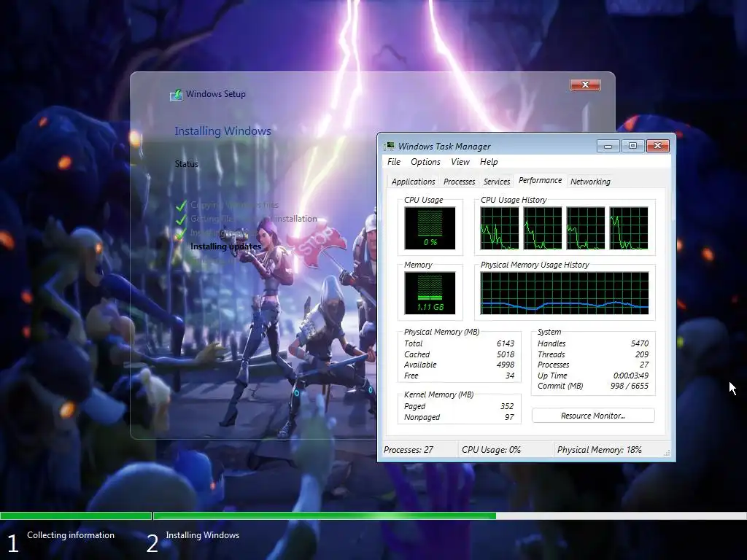Open the View menu in Task Manager
Image resolution: width=747 pixels, height=560 pixels.
point(460,162)
